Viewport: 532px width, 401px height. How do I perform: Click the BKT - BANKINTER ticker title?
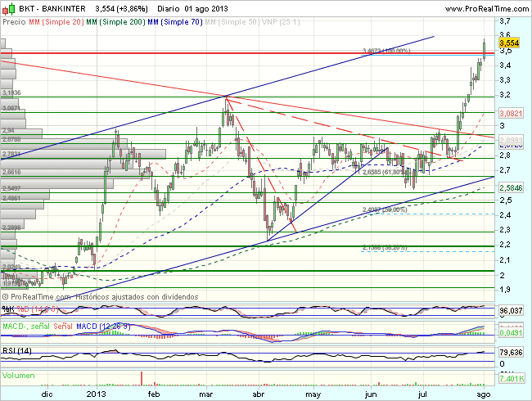point(52,8)
